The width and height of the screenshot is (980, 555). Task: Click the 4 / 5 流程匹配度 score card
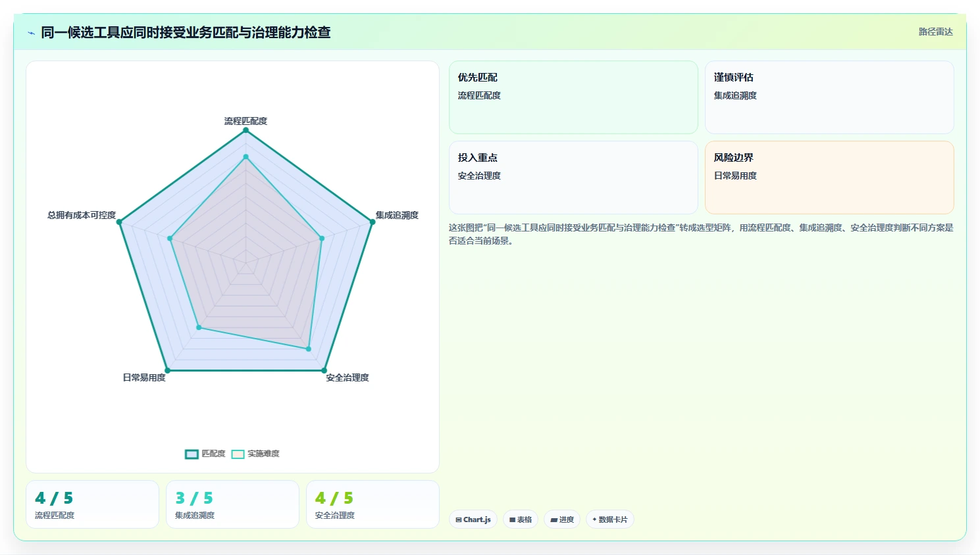click(x=92, y=504)
